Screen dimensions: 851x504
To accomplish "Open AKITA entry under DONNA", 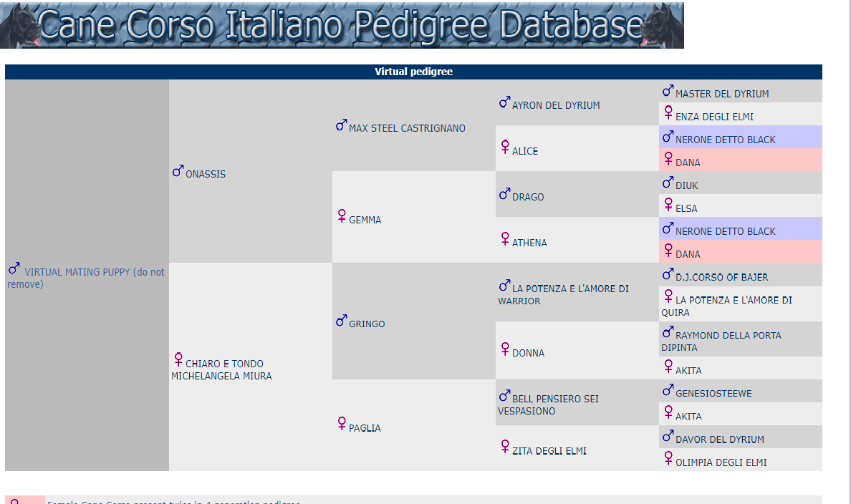I will 688,371.
